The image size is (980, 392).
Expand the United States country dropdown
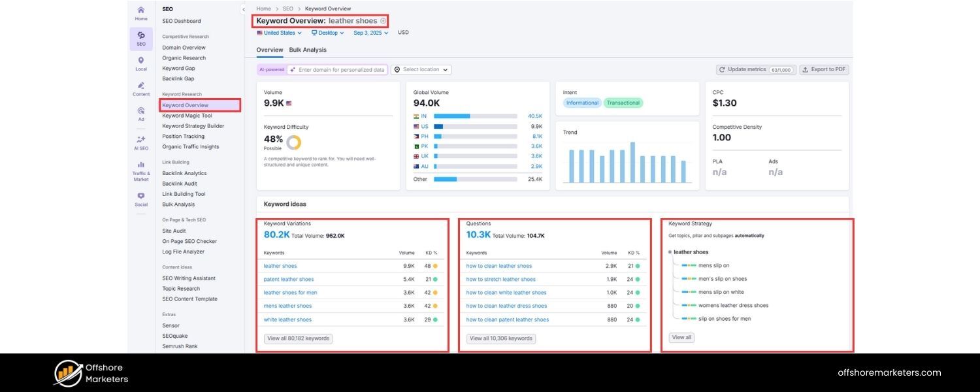279,33
